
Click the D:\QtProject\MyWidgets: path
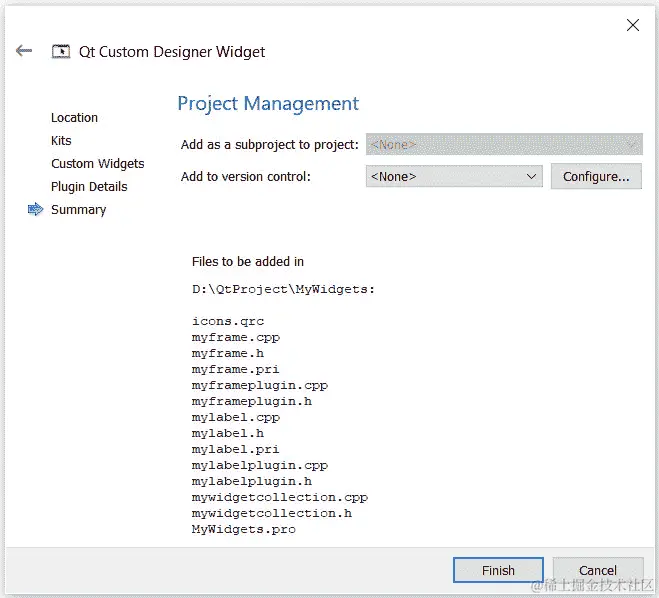pos(283,290)
